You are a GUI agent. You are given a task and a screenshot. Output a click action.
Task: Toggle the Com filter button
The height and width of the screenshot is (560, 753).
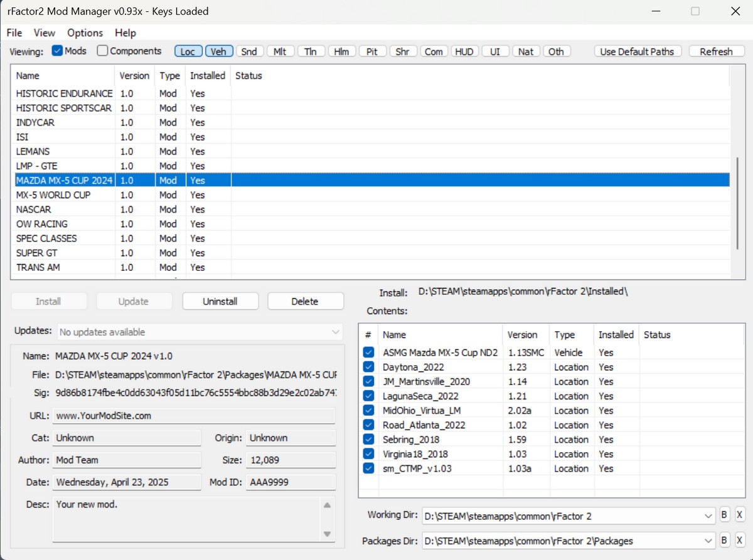click(434, 51)
